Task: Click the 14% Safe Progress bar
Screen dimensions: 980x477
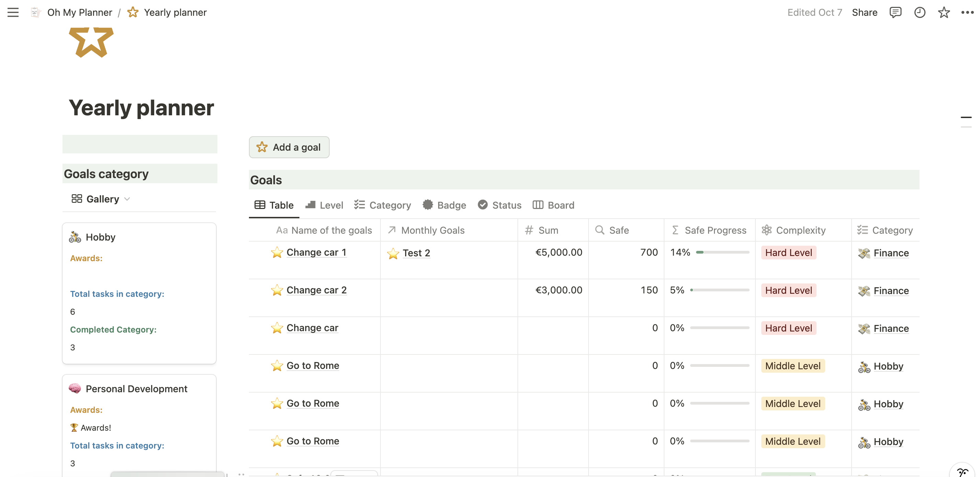Action: [722, 252]
